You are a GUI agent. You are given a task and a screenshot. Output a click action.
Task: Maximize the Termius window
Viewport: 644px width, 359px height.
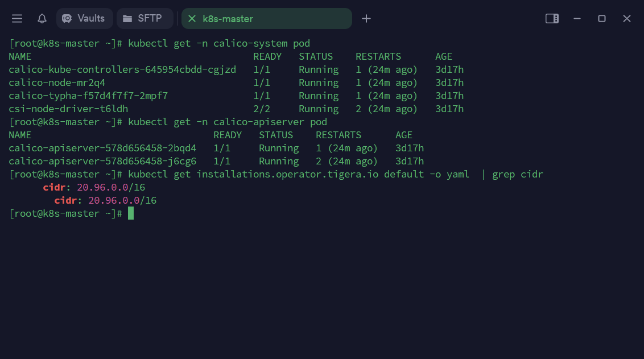pyautogui.click(x=602, y=19)
